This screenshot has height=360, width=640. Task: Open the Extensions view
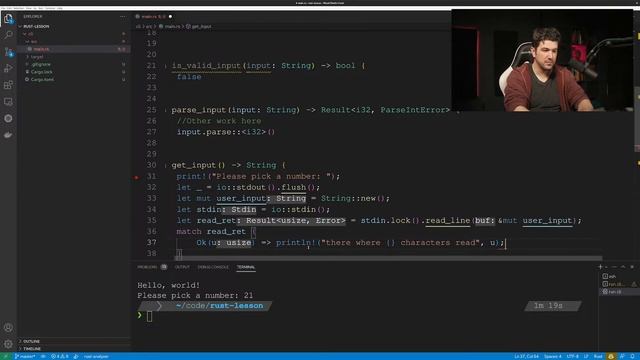click(8, 85)
